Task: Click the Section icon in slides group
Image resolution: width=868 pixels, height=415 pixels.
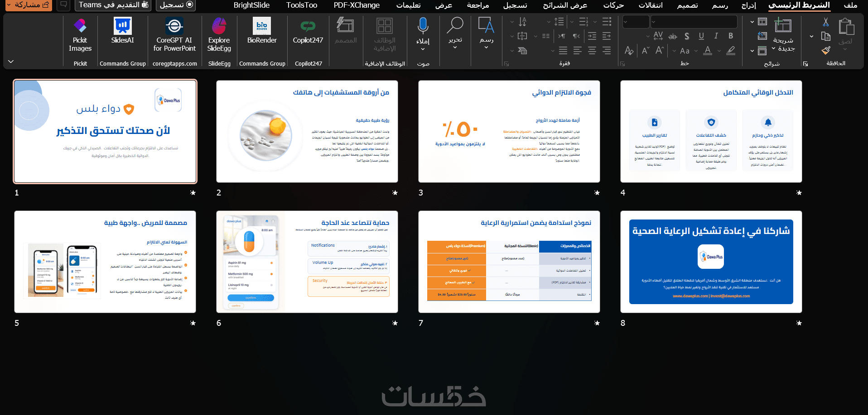Action: pos(762,50)
